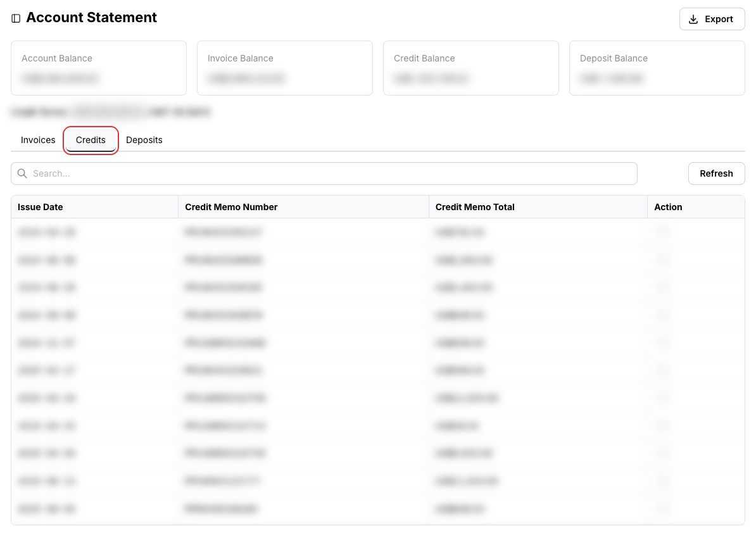Open the Deposits tab
The width and height of the screenshot is (756, 533).
tap(144, 140)
